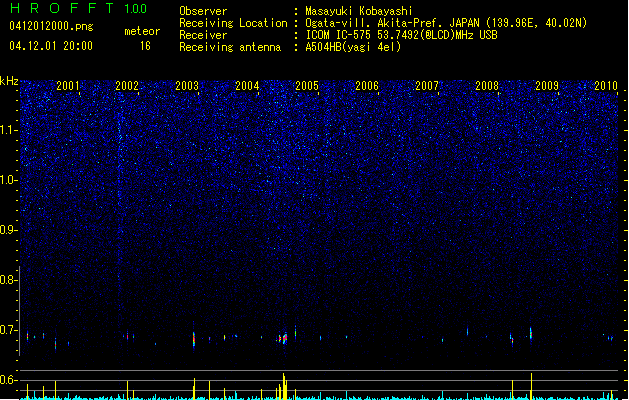
Task: Select the observer name Masayuki Kobayashi
Action: tap(359, 11)
